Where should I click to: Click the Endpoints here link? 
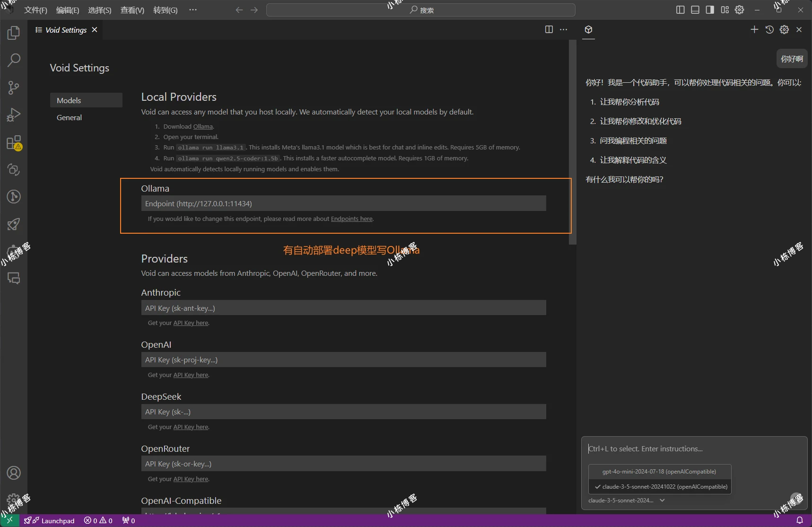click(351, 219)
